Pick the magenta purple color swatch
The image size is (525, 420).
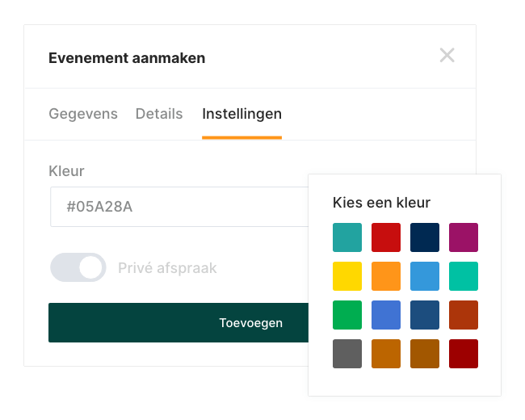pyautogui.click(x=464, y=237)
